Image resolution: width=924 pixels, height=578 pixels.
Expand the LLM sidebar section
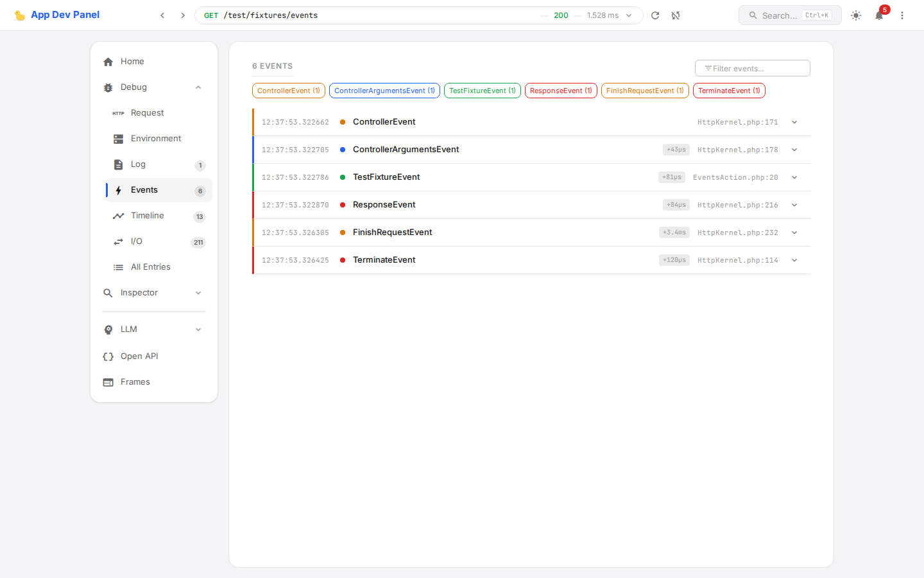(198, 329)
